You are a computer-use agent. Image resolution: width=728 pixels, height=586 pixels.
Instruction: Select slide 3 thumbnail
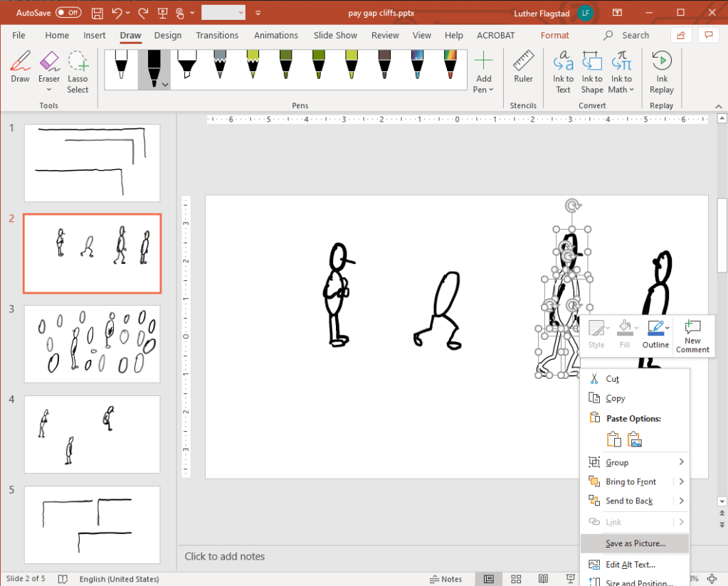click(92, 343)
